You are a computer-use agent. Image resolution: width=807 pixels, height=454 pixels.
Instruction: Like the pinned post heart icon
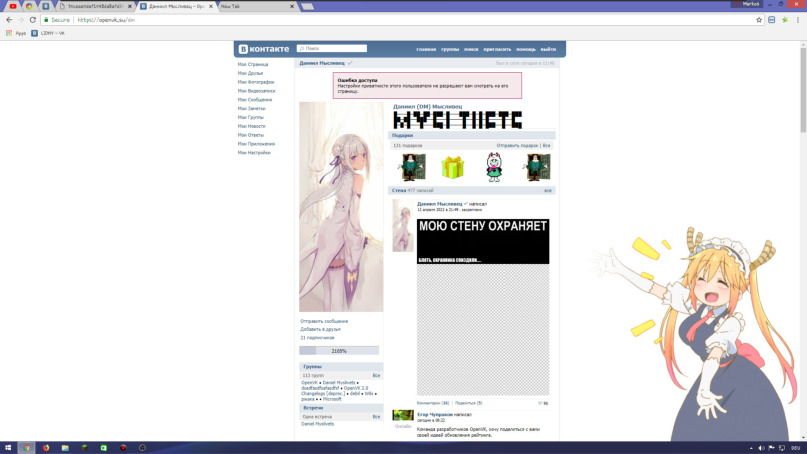pyautogui.click(x=540, y=404)
